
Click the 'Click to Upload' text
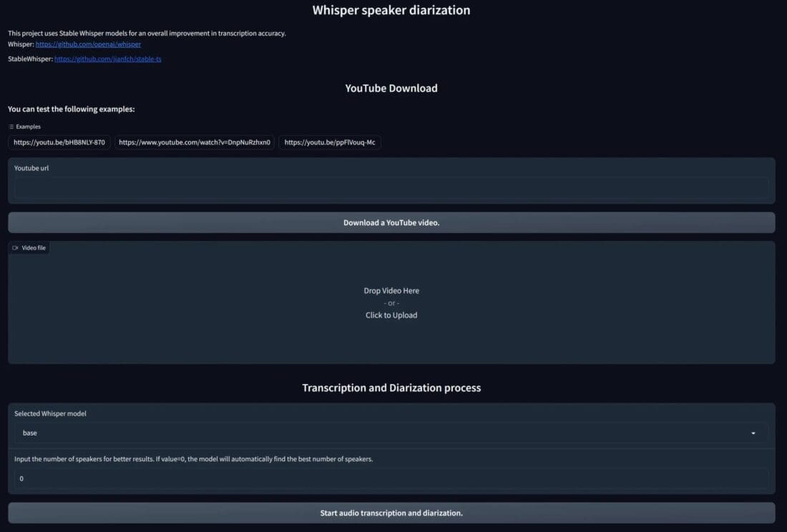[x=391, y=315]
